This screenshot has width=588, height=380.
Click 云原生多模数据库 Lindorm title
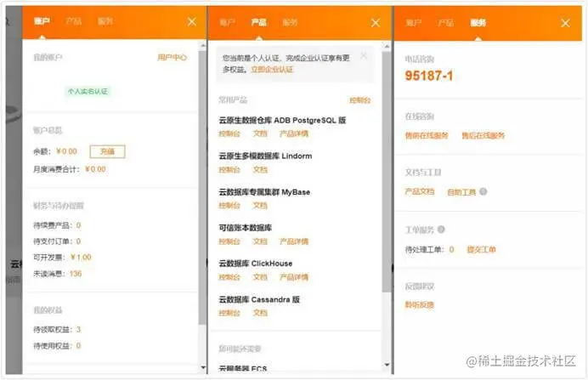point(265,156)
